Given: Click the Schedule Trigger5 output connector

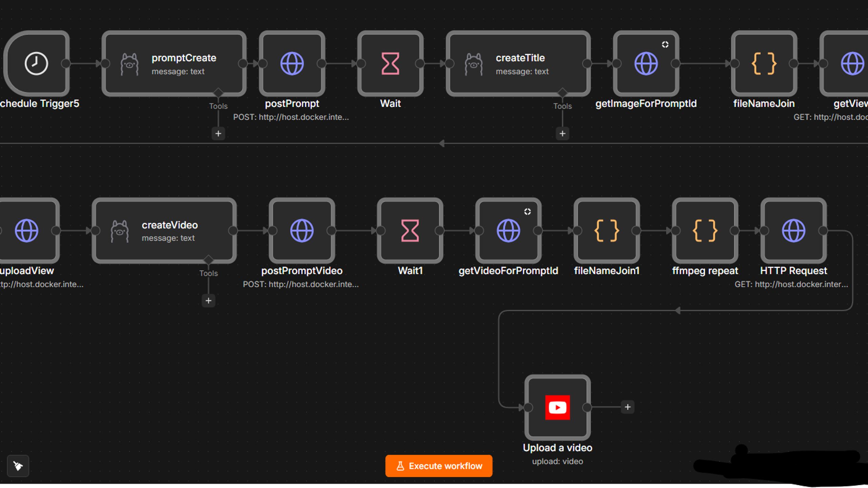Looking at the screenshot, I should pos(66,63).
